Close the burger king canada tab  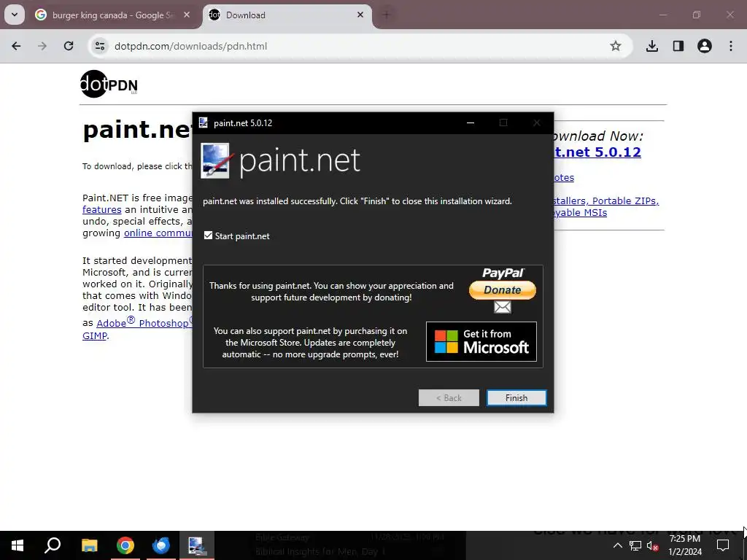tap(187, 15)
